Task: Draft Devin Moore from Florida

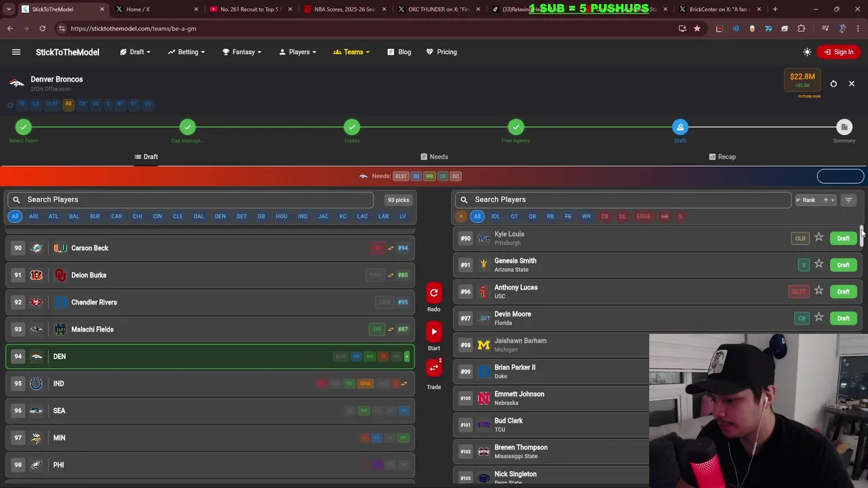Action: click(x=843, y=318)
